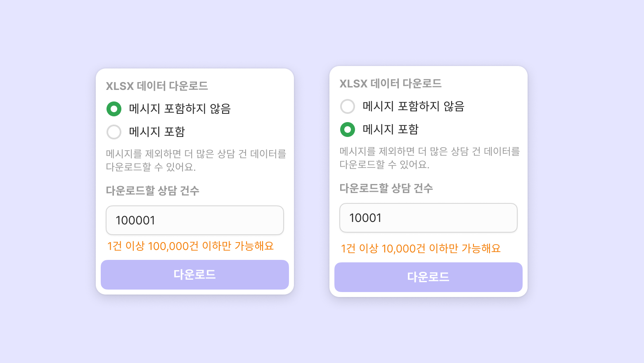Image resolution: width=644 pixels, height=363 pixels.
Task: Click the 메시지 포함하지 않음 label text in the 100001 card
Action: (x=180, y=109)
